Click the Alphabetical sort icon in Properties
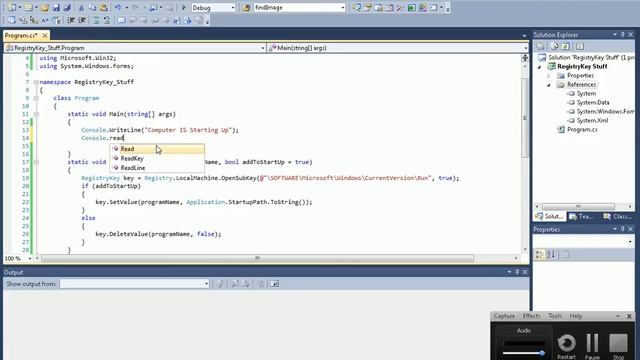The image size is (640, 360). pos(551,255)
